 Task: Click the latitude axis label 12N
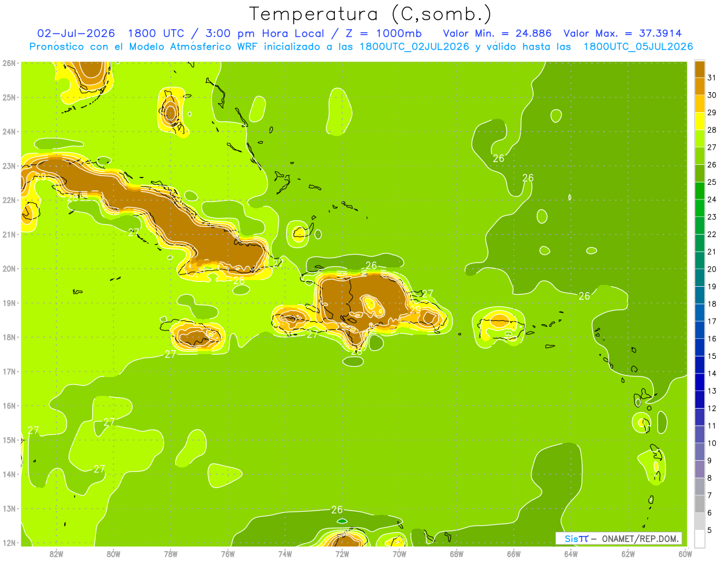[9, 542]
